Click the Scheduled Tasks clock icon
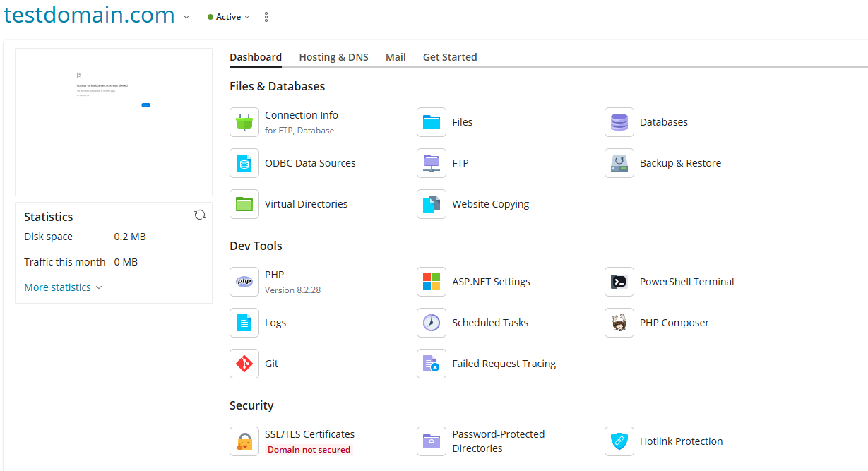The image size is (868, 471). point(432,323)
